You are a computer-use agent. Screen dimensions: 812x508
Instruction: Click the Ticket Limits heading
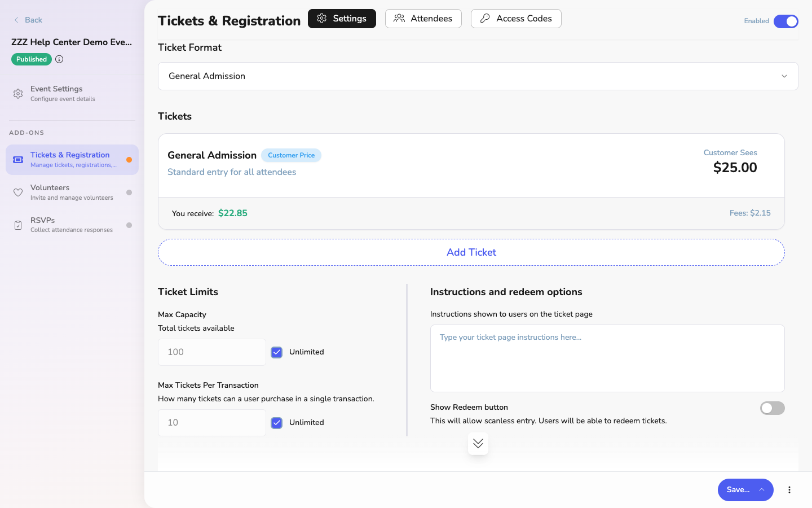pyautogui.click(x=188, y=292)
